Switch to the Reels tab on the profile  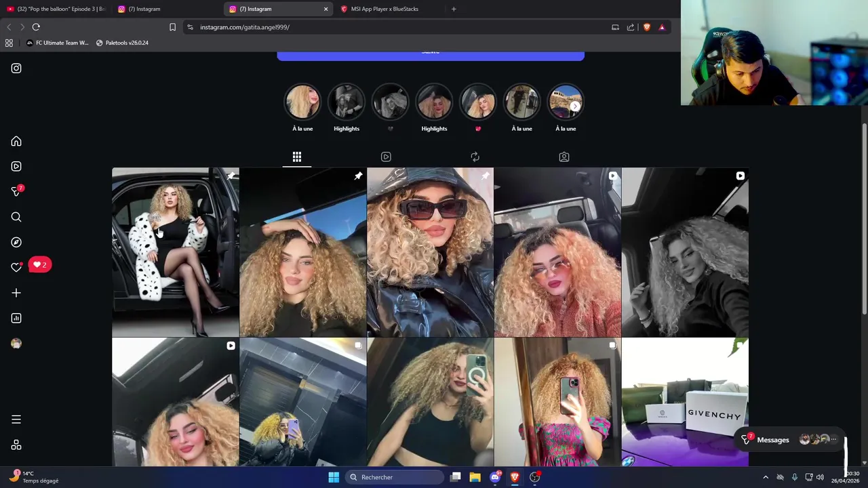point(386,157)
